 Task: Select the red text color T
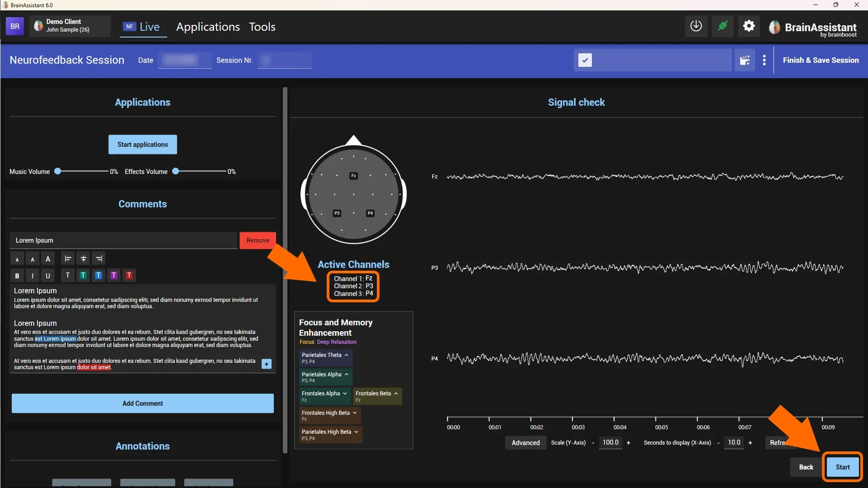pyautogui.click(x=129, y=275)
